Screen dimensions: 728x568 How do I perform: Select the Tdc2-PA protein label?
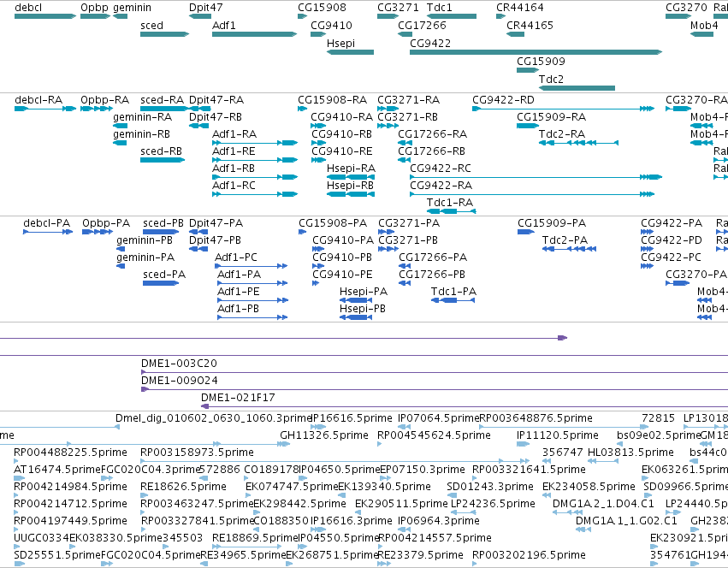click(x=565, y=240)
